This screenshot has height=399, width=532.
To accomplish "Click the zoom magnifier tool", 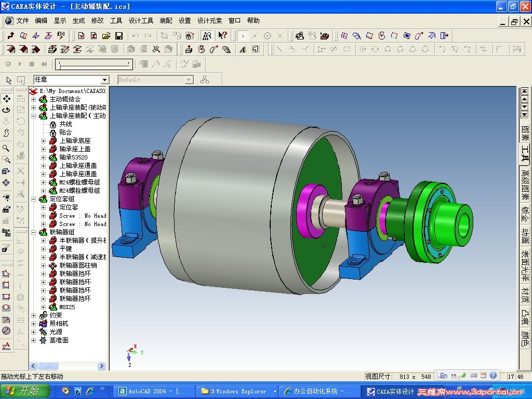I will (6, 148).
